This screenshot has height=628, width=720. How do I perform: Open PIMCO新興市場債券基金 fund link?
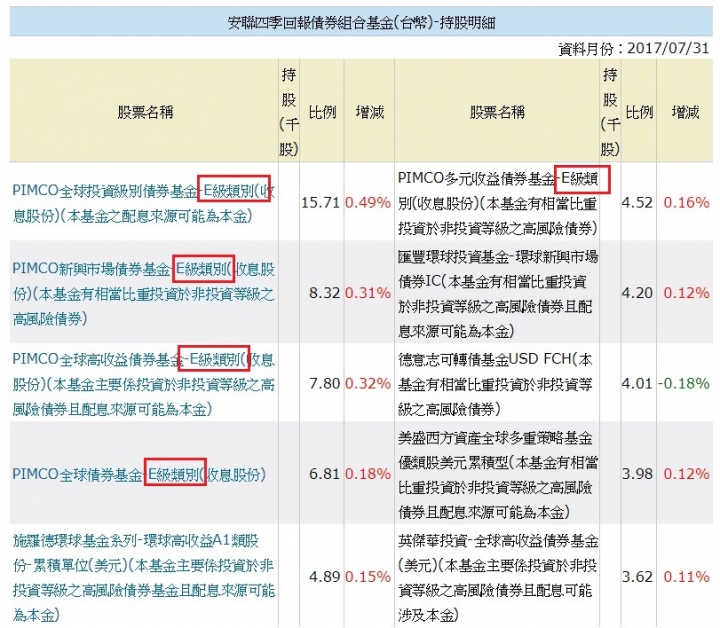(x=143, y=293)
